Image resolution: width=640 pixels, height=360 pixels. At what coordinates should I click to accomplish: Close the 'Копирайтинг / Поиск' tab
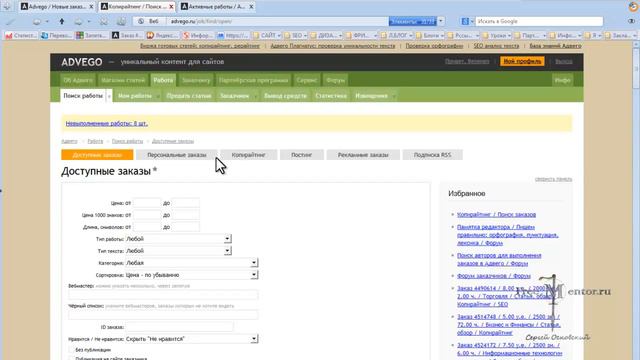(x=171, y=7)
